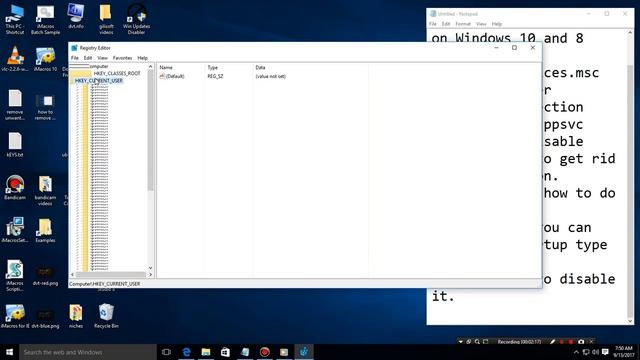Switch to Notepad taskbar icon
This screenshot has width=640, height=360.
tap(245, 352)
